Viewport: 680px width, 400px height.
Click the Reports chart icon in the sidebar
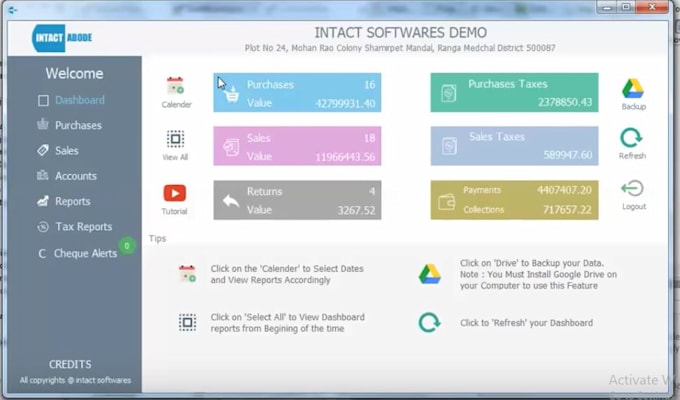tap(42, 201)
